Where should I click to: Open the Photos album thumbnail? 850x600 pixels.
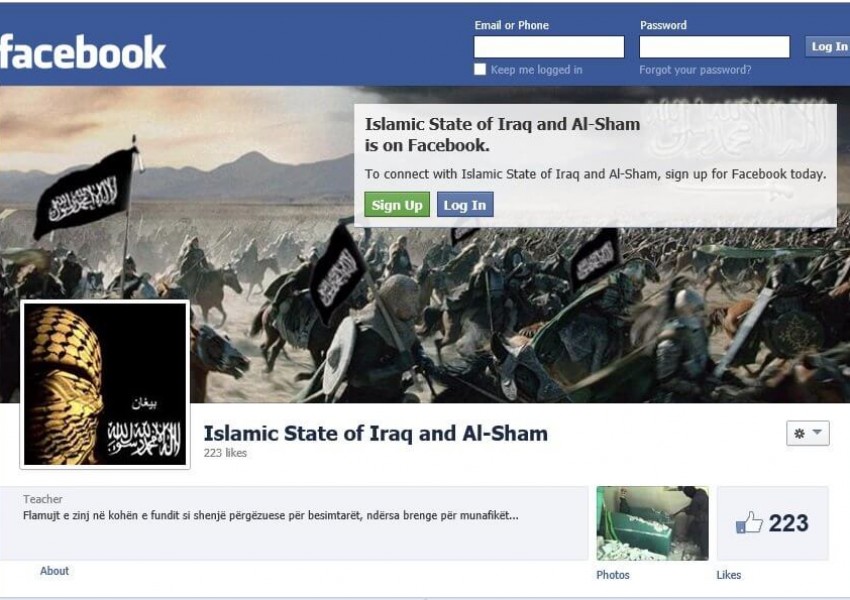coord(652,523)
